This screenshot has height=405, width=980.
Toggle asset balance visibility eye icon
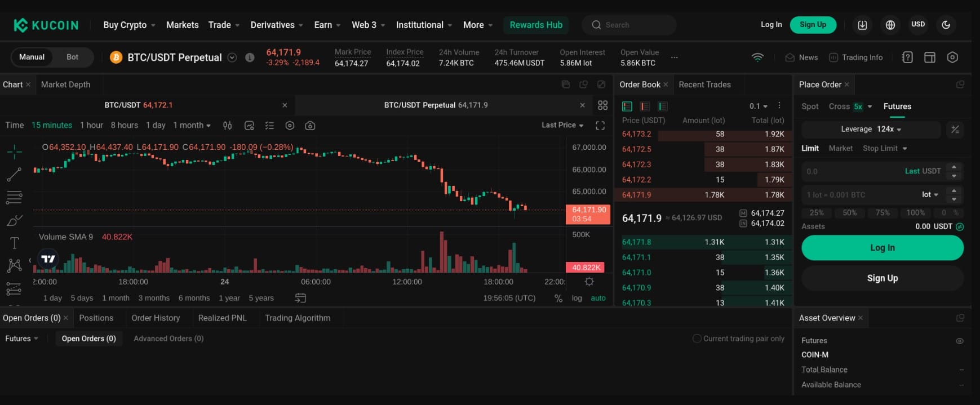tap(960, 341)
